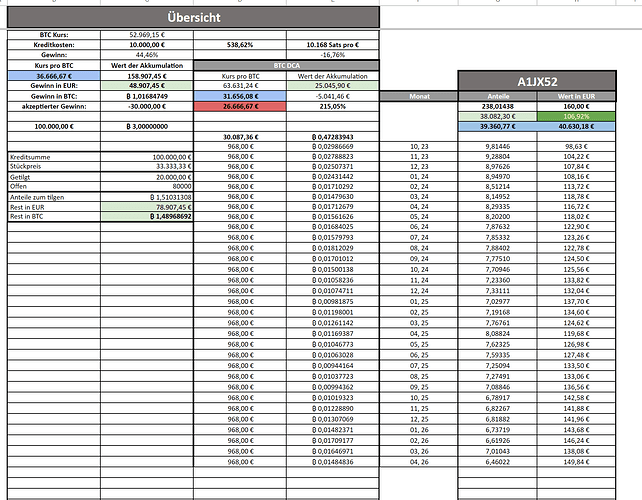Select the green 106,92% cell
This screenshot has height=500, width=642.
[x=576, y=116]
